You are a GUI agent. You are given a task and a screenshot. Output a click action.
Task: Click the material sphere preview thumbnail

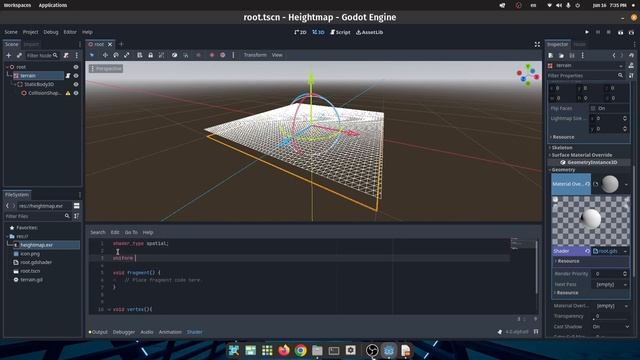(610, 184)
